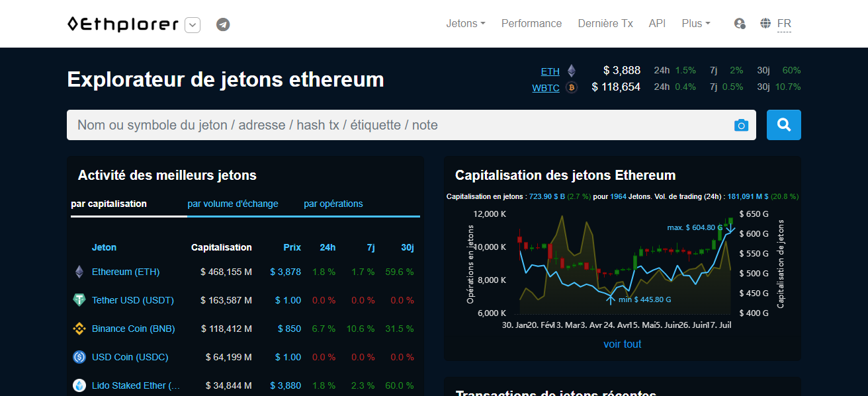Click the Tether token icon
This screenshot has height=396, width=868.
point(79,300)
